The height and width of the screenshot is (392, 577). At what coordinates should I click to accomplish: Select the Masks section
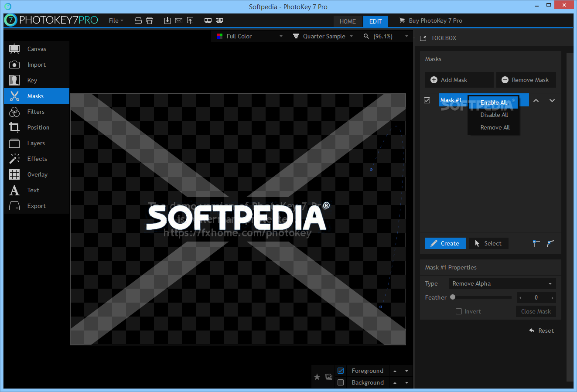tap(37, 96)
